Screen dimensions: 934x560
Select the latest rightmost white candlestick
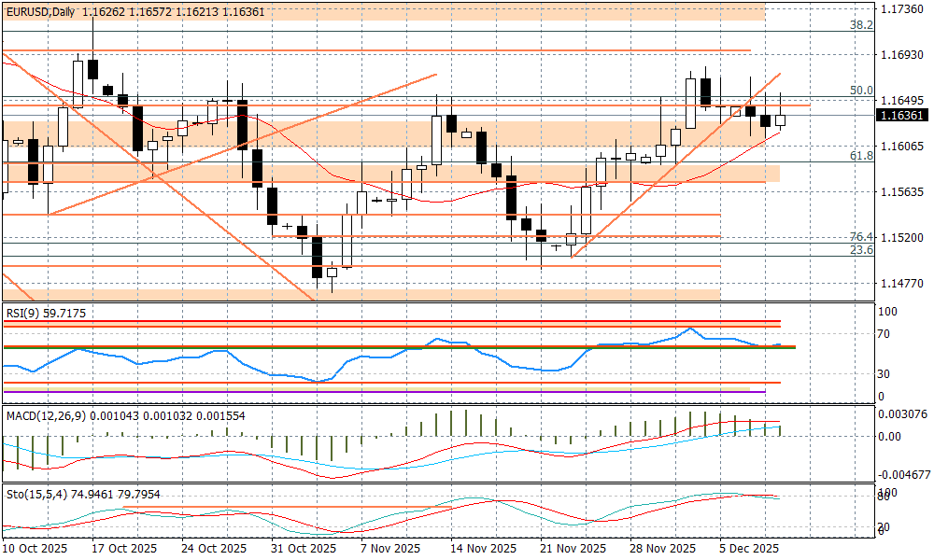780,119
